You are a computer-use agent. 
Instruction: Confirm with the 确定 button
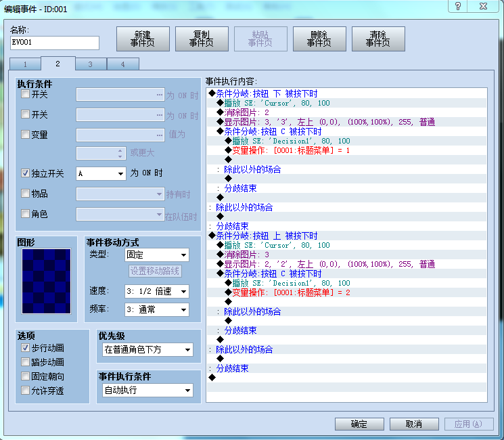(x=359, y=424)
